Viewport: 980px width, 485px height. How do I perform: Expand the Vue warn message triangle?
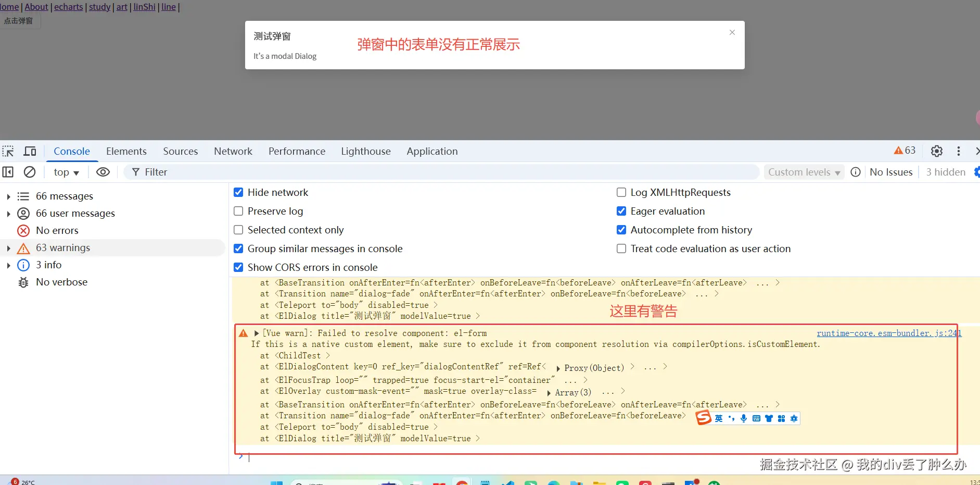[x=257, y=333]
